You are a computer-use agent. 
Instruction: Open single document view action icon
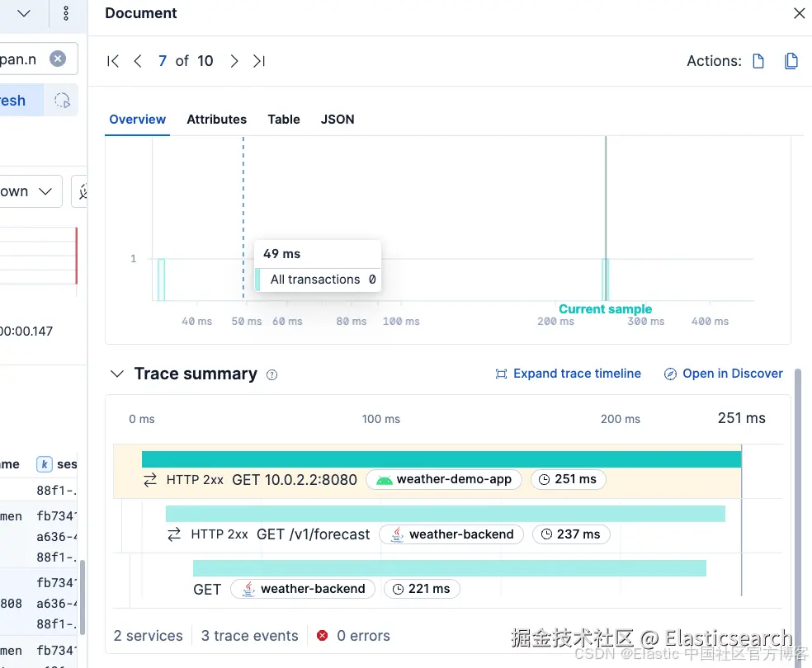758,61
